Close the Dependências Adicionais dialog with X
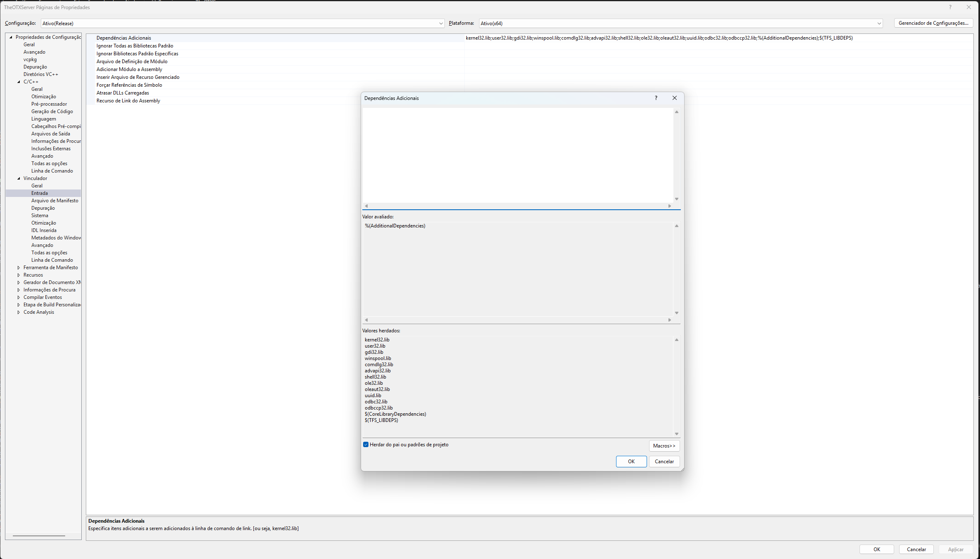 click(675, 98)
